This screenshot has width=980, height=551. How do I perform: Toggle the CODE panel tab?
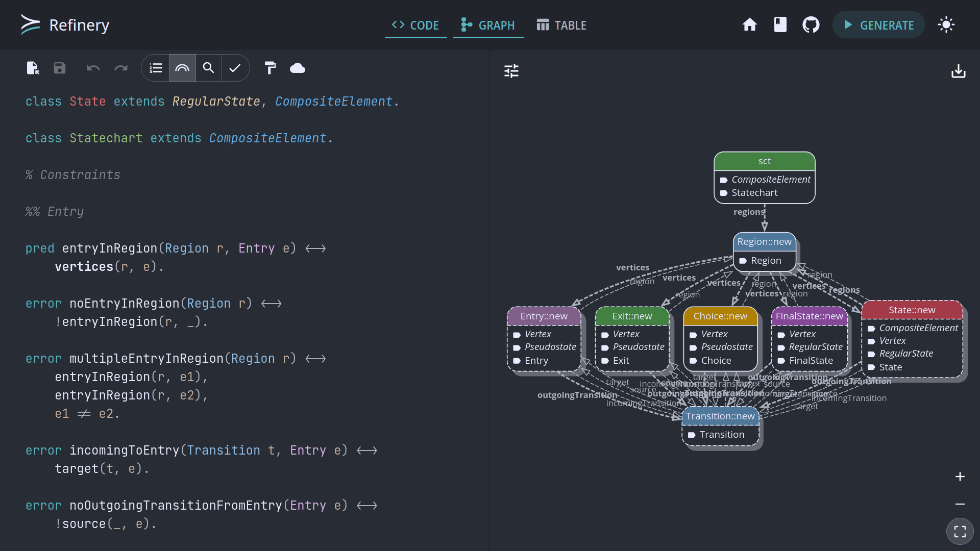(415, 25)
